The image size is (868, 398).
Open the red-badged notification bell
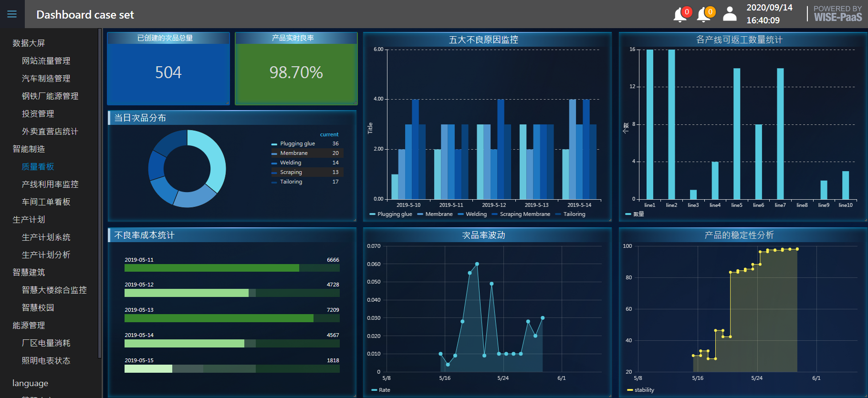tap(680, 15)
